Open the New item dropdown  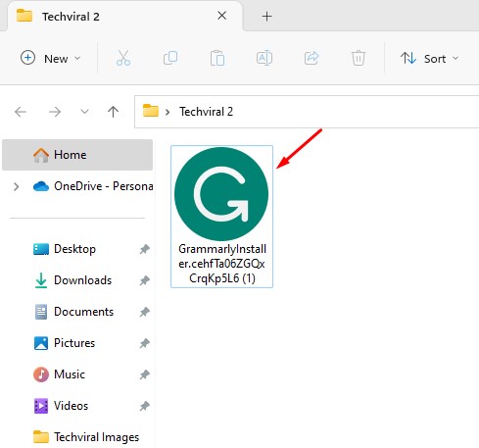(51, 59)
